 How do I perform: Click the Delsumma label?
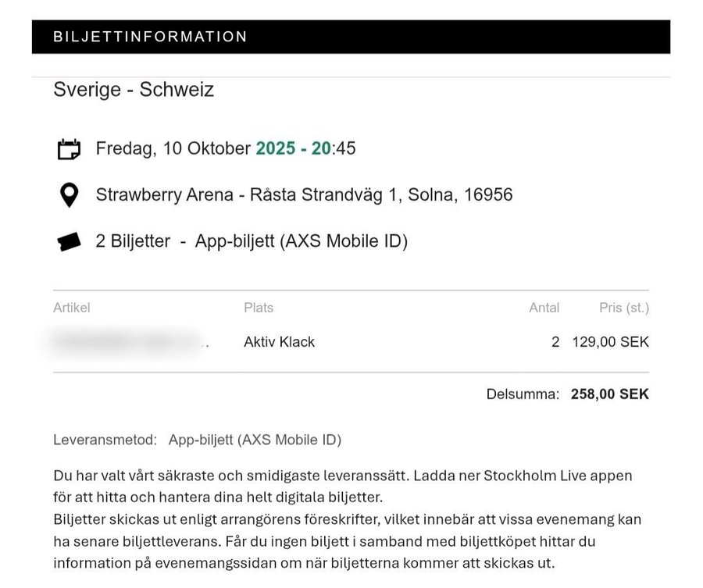[523, 394]
